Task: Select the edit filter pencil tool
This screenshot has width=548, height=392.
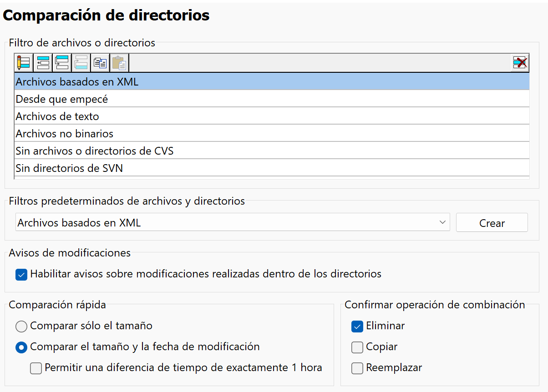Action: pyautogui.click(x=23, y=62)
